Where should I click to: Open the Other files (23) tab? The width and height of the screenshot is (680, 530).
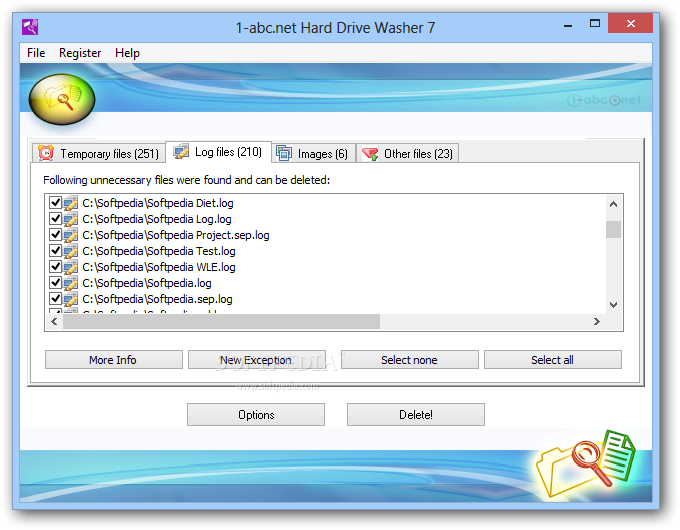click(407, 154)
